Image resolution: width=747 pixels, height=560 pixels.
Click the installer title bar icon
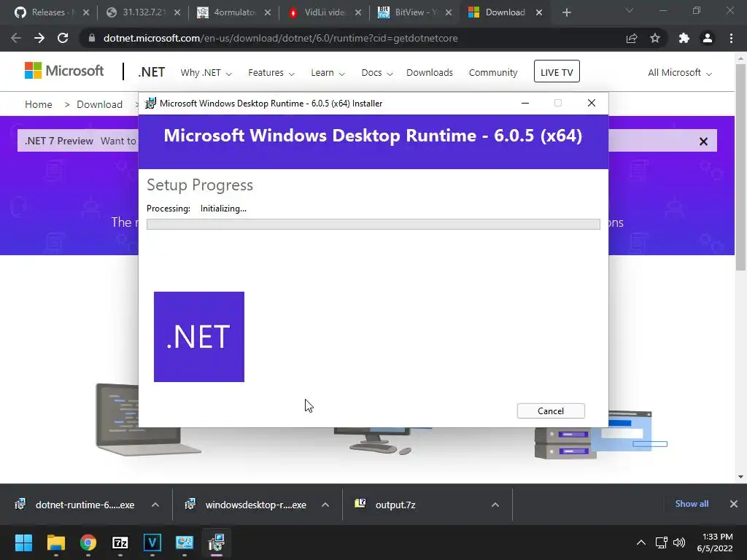tap(150, 104)
